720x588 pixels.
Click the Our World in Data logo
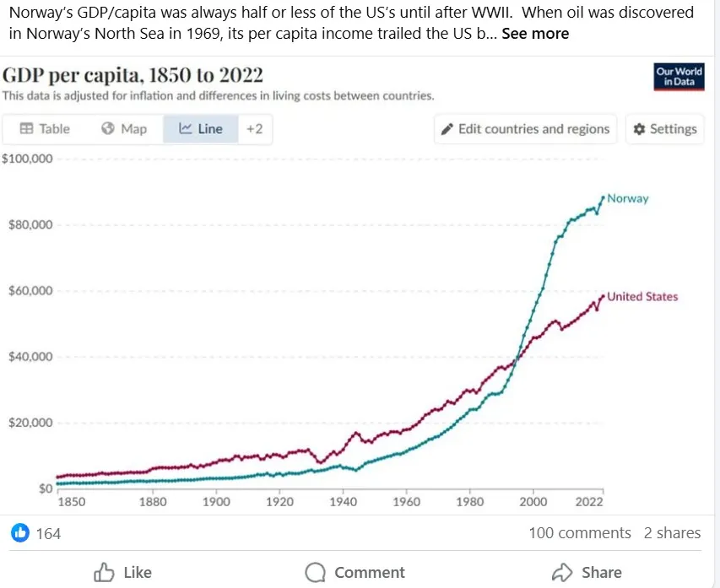(x=679, y=77)
